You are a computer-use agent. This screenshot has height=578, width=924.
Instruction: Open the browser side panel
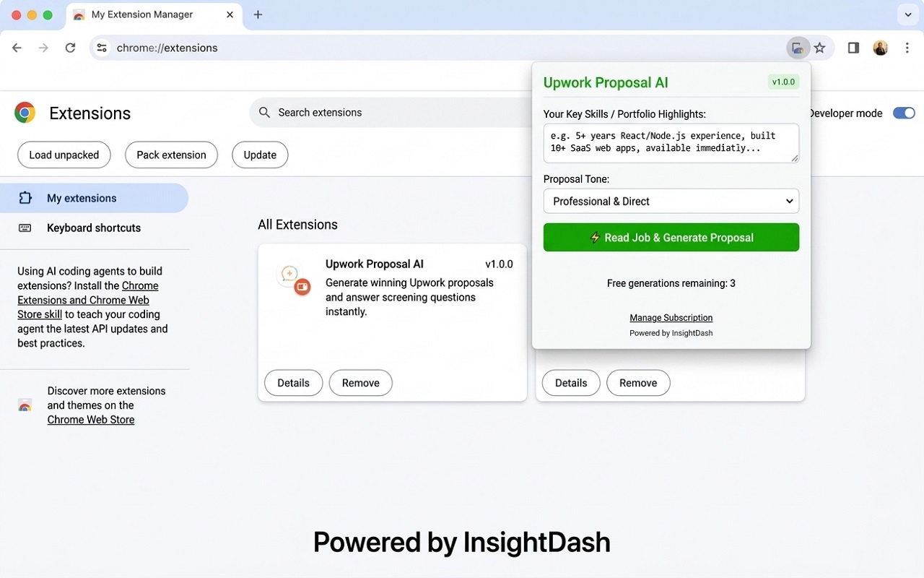click(x=853, y=48)
